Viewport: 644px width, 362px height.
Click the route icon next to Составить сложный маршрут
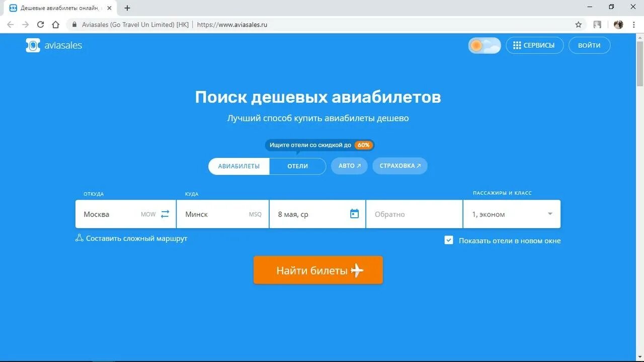(78, 237)
